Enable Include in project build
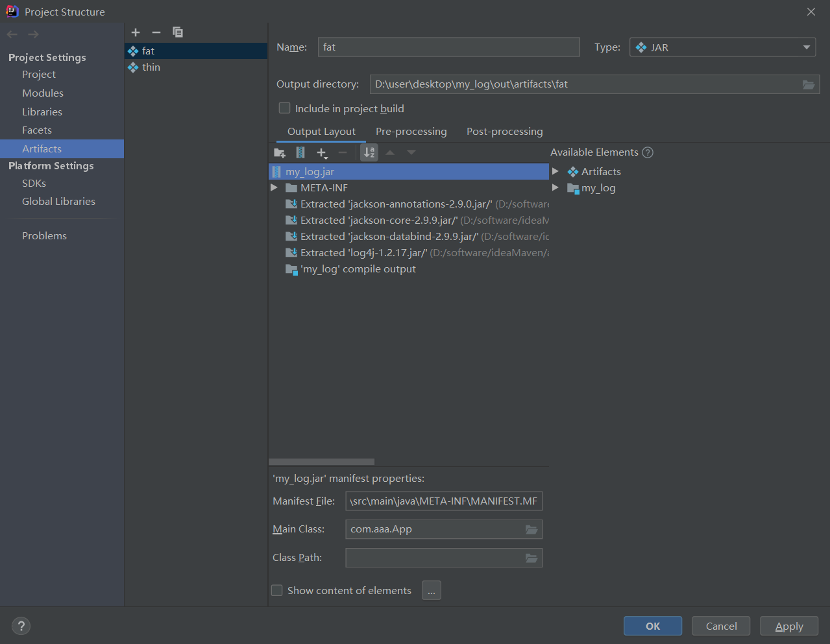This screenshot has height=644, width=830. pyautogui.click(x=284, y=108)
